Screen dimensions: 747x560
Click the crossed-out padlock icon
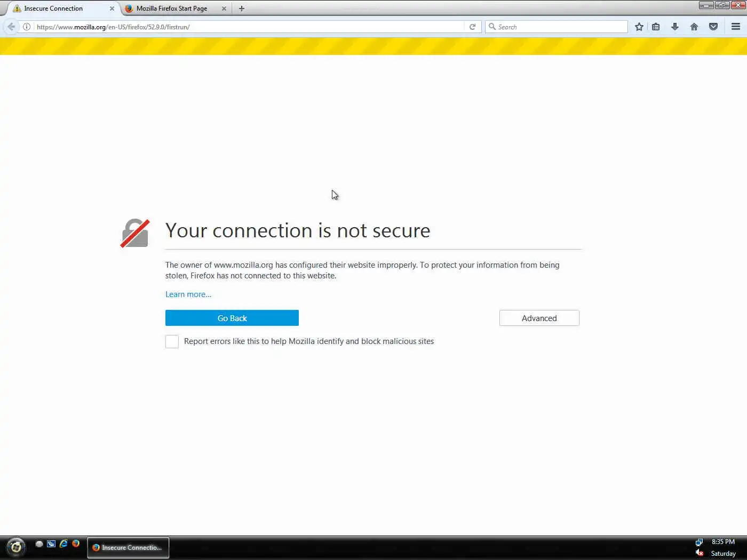coord(135,234)
